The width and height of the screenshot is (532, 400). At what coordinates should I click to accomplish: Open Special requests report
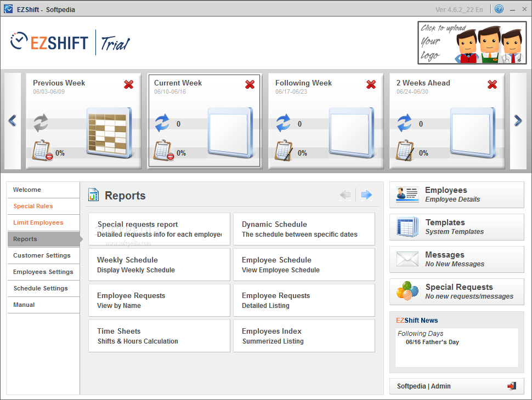click(x=159, y=229)
